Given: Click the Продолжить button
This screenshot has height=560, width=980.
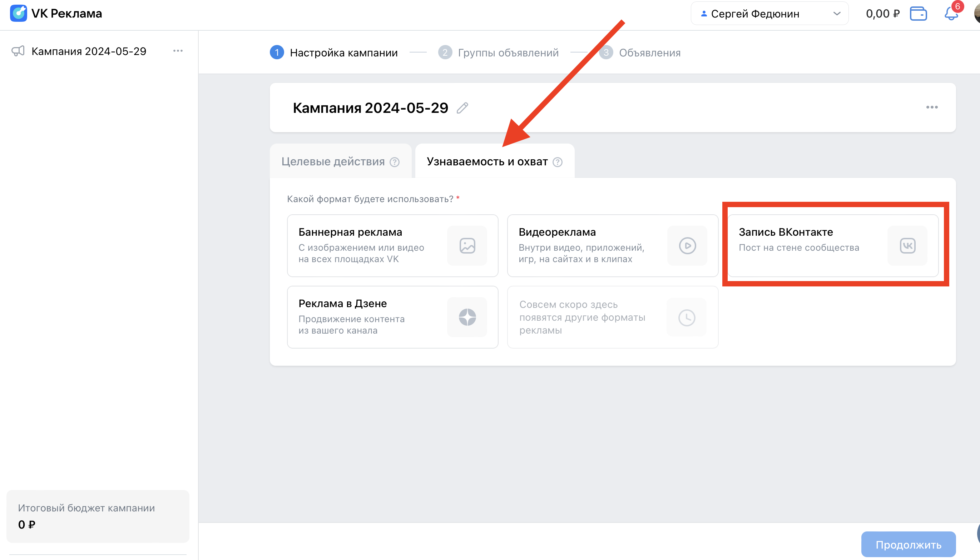Looking at the screenshot, I should (x=909, y=544).
